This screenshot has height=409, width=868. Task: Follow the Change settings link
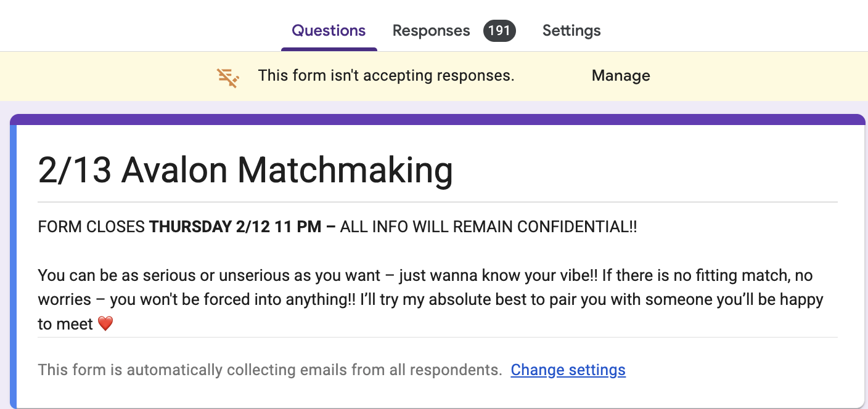[x=568, y=370]
